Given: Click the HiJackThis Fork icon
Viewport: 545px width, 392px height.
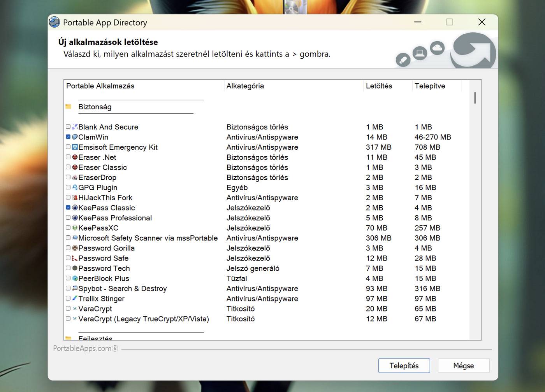Looking at the screenshot, I should [x=75, y=198].
